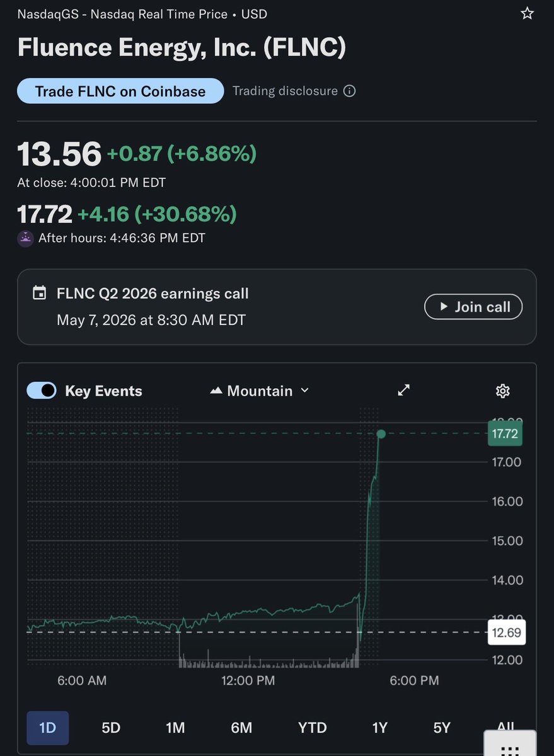The image size is (554, 756).
Task: Click the 15.00 price axis label
Action: pyautogui.click(x=507, y=541)
